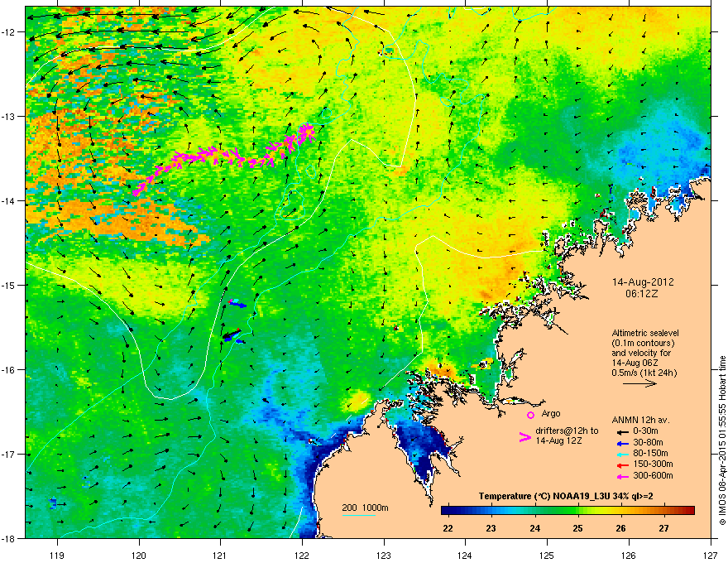This screenshot has width=728, height=563.
Task: Click the colorbar tick label 25
Action: coord(577,528)
